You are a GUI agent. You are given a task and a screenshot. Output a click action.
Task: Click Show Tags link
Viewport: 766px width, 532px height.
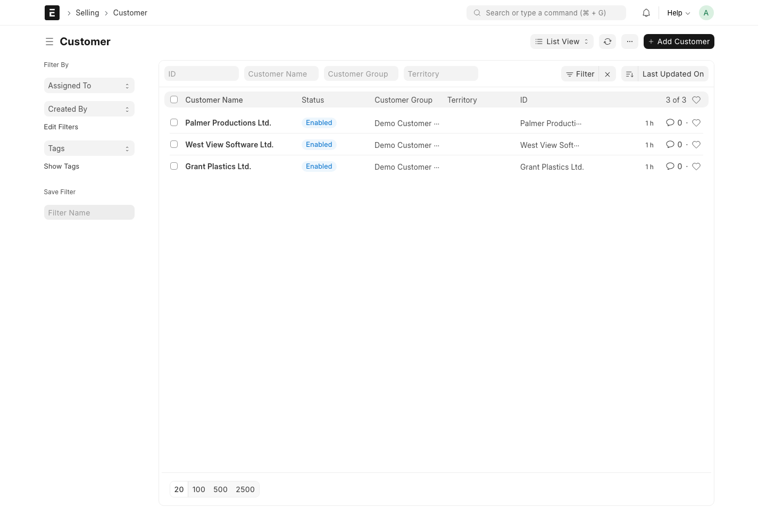pyautogui.click(x=62, y=167)
